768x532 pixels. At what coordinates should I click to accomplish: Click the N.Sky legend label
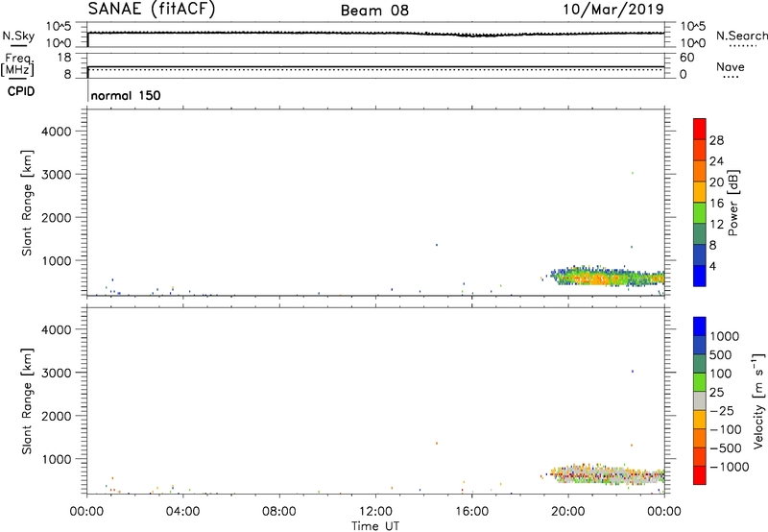coord(38,35)
